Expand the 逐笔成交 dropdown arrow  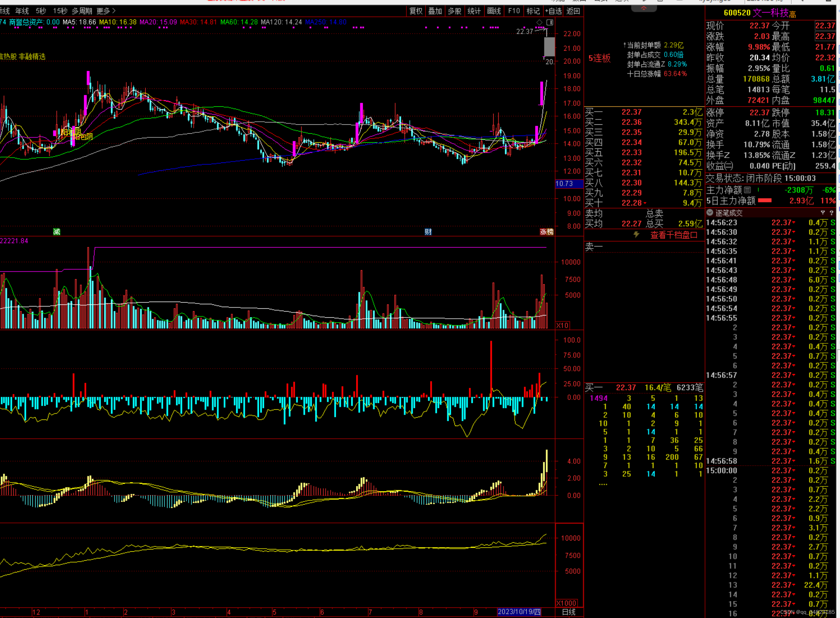709,213
